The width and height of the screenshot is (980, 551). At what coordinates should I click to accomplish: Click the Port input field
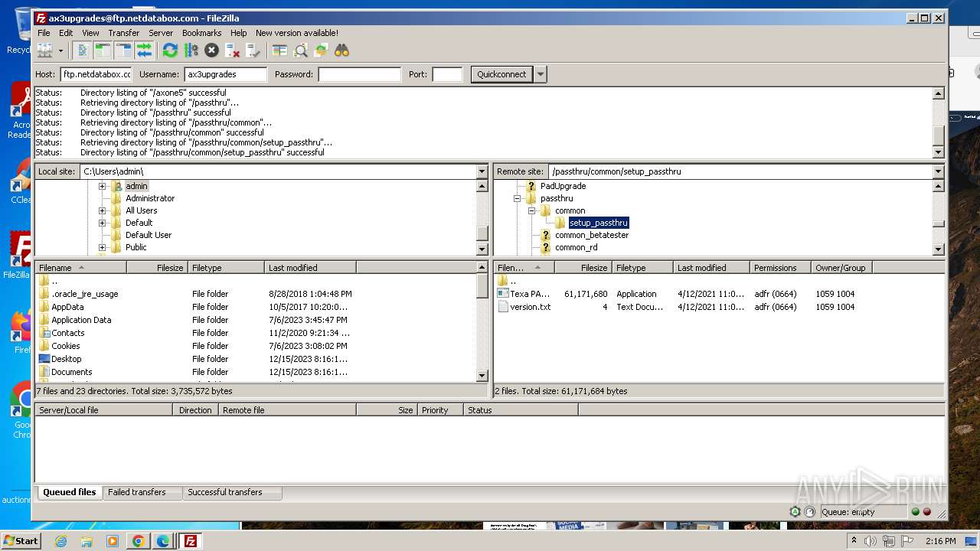coord(447,74)
